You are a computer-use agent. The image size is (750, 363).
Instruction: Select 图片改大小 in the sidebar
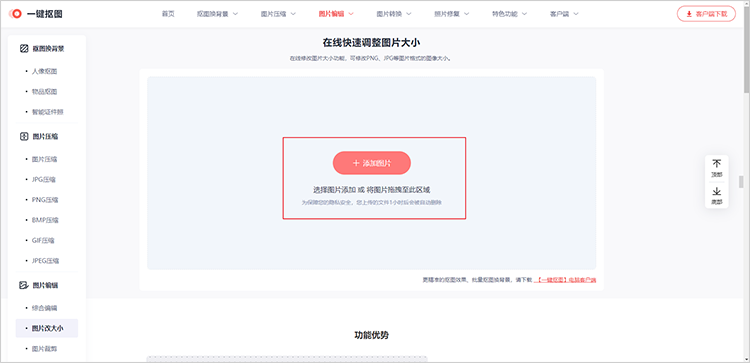(x=47, y=328)
